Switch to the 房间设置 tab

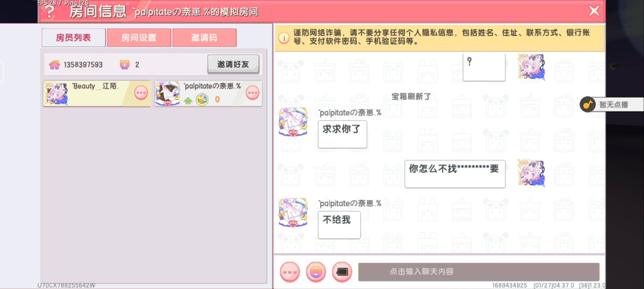click(x=139, y=37)
